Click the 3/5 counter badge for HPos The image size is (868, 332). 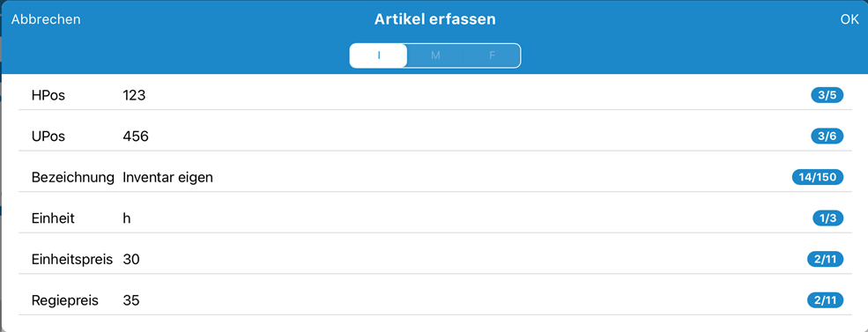827,96
